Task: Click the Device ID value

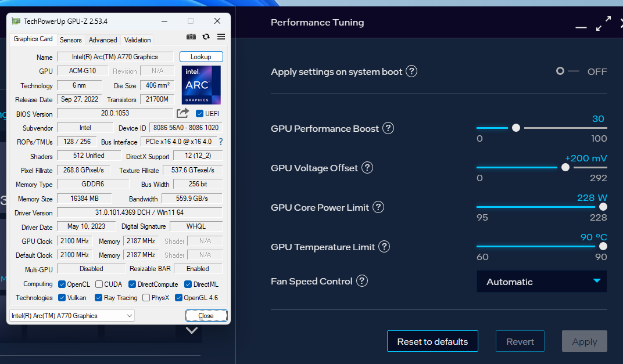Action: click(186, 128)
